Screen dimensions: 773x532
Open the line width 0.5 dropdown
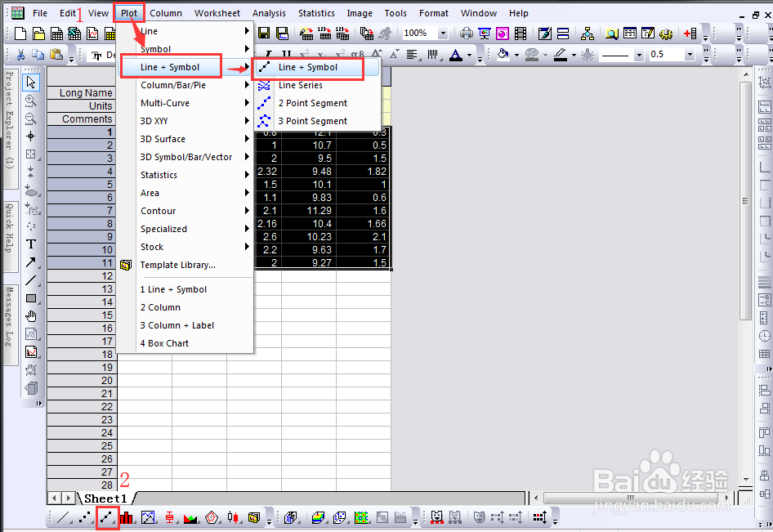pyautogui.click(x=690, y=54)
